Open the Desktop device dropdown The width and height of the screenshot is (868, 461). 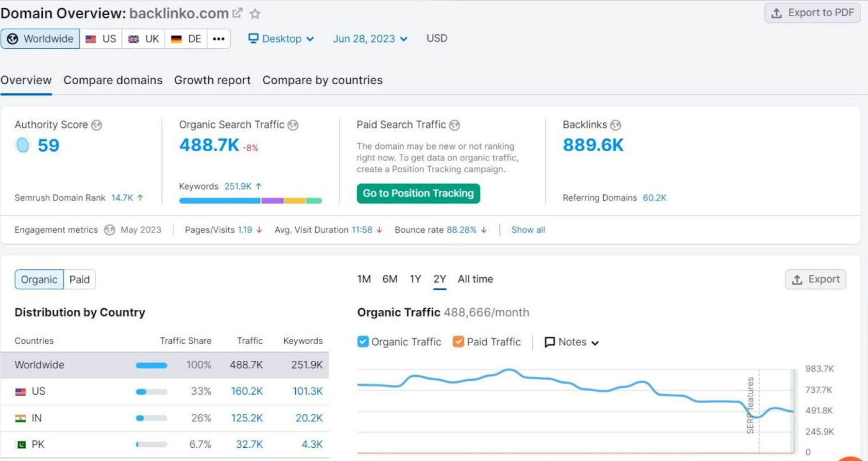pyautogui.click(x=281, y=38)
